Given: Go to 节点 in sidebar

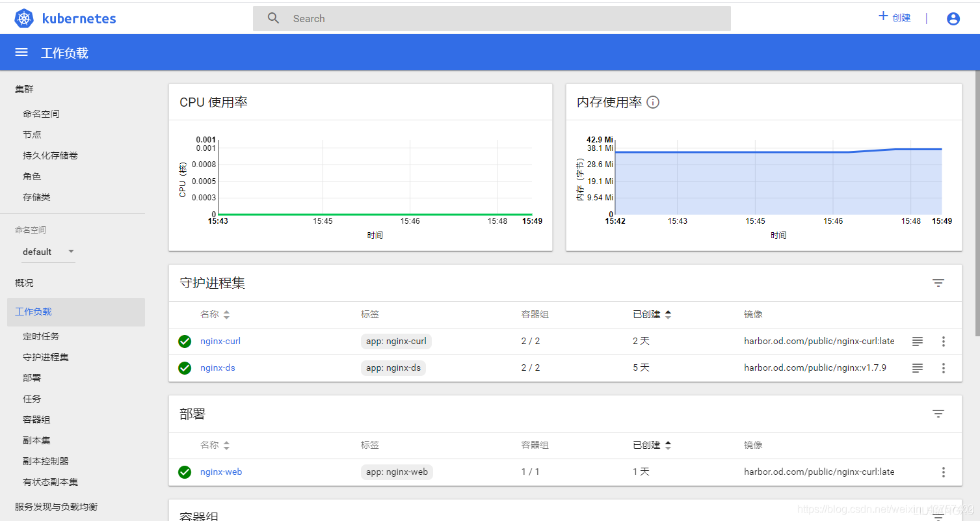Looking at the screenshot, I should (32, 135).
